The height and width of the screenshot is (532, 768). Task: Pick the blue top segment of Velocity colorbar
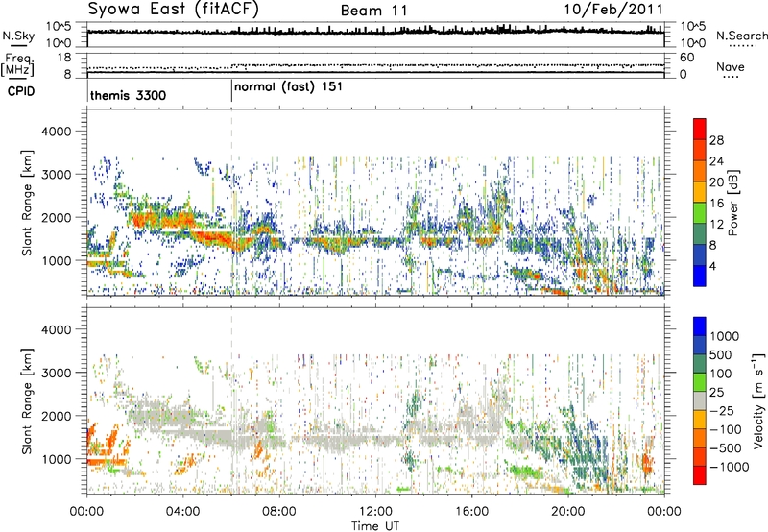700,326
